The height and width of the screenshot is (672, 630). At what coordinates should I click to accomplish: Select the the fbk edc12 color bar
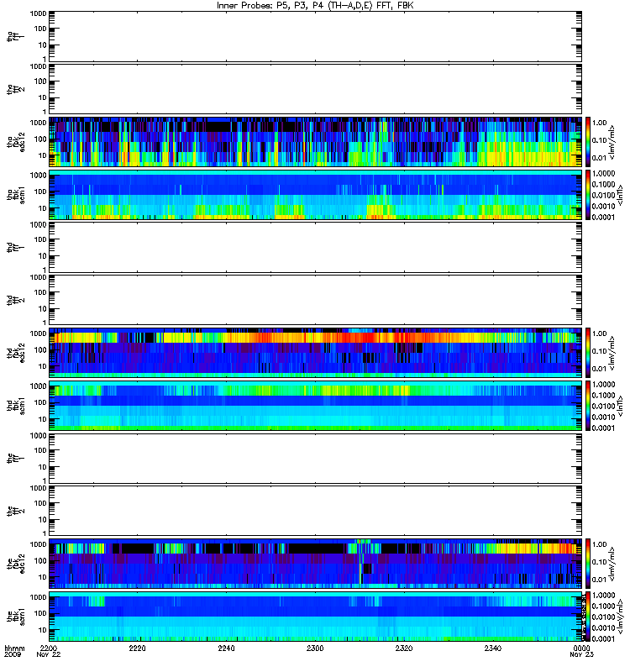[x=588, y=563]
